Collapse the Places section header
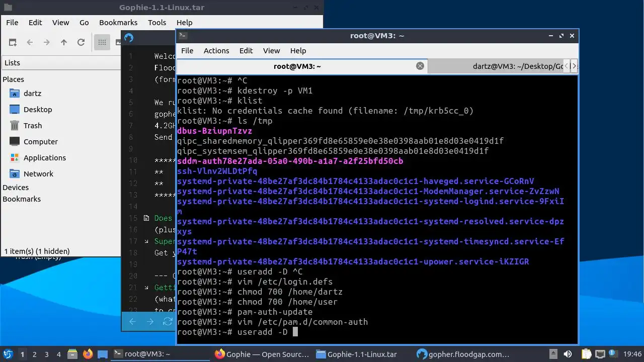The width and height of the screenshot is (644, 362). coord(13,79)
